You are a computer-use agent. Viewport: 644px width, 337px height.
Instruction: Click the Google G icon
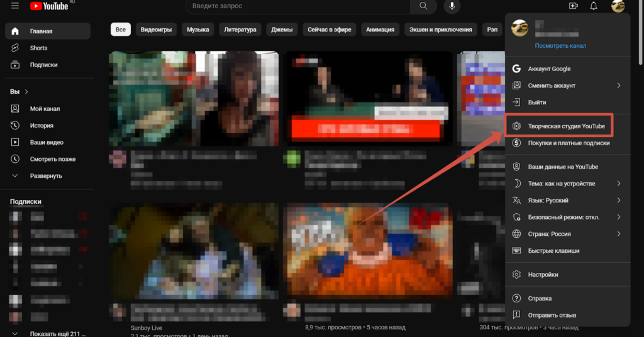516,69
